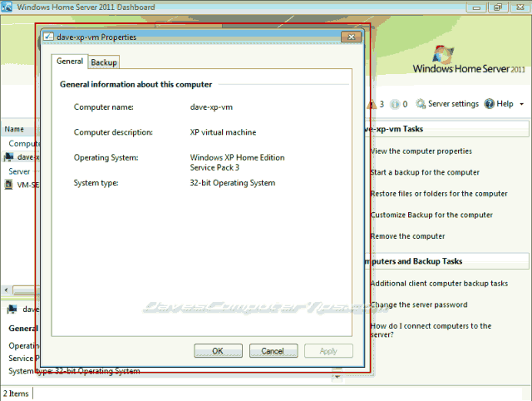This screenshot has height=401, width=532.
Task: Click Cancel in the Properties dialog
Action: pyautogui.click(x=273, y=351)
